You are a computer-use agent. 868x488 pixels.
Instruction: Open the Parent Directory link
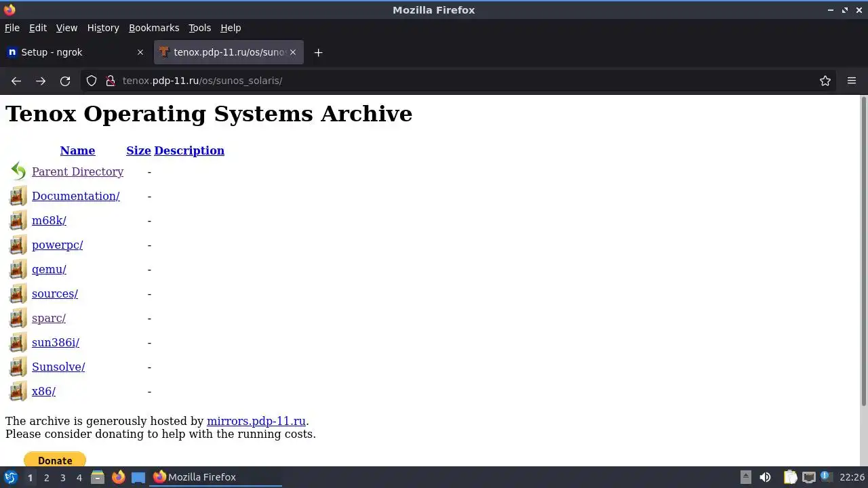[77, 171]
